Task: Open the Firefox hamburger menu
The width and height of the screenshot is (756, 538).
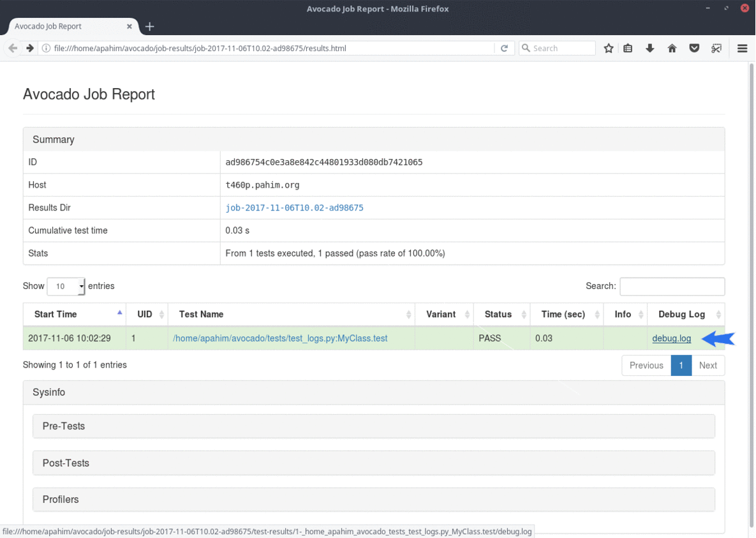Action: coord(741,48)
